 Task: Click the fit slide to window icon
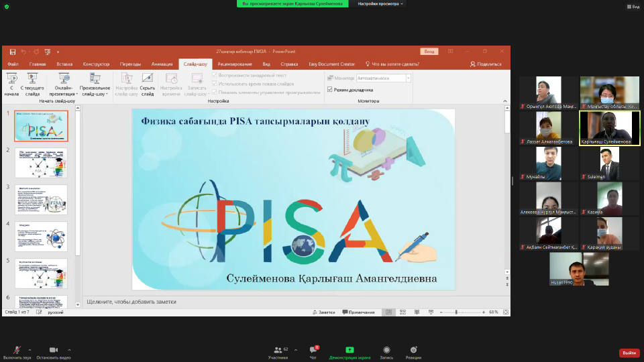[506, 312]
